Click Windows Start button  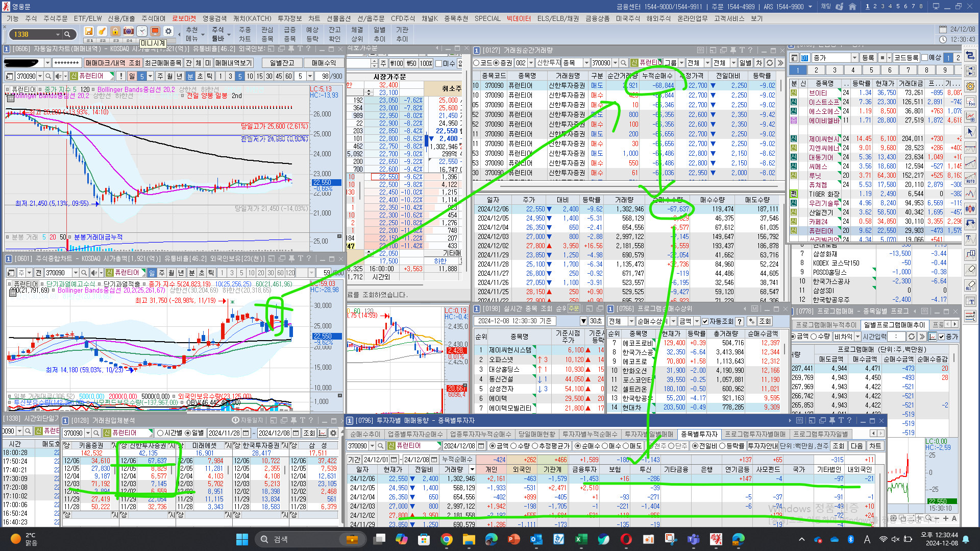click(242, 539)
